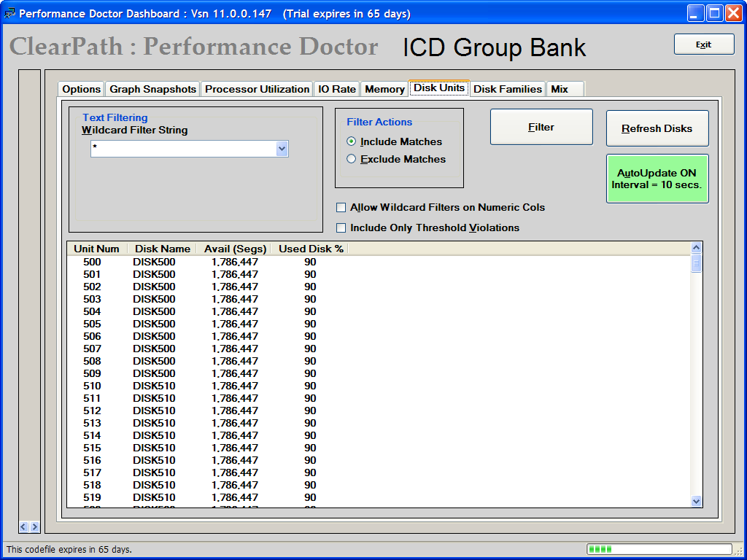Click the Unit Num column header

(x=98, y=249)
